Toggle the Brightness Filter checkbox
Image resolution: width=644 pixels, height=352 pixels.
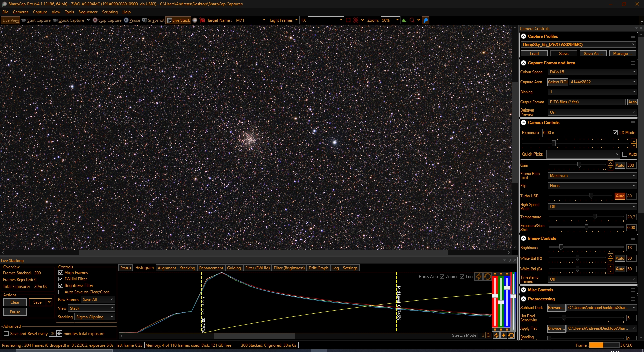coord(61,285)
